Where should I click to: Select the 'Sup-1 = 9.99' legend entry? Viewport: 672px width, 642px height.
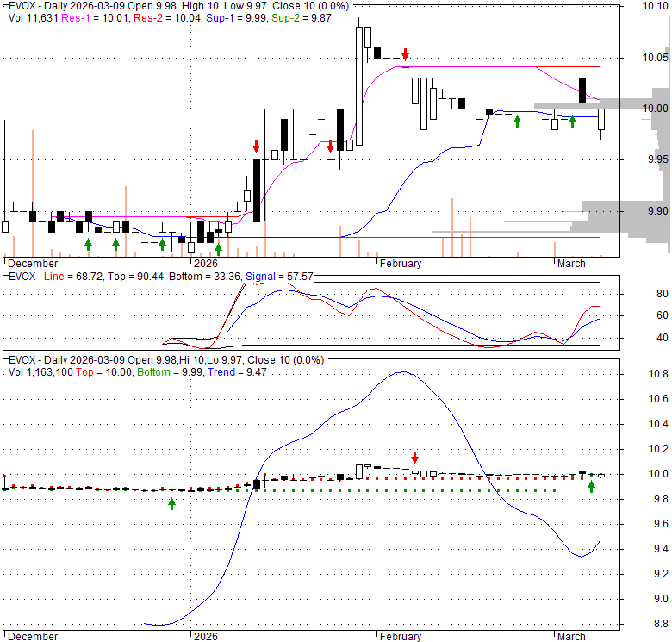(237, 18)
